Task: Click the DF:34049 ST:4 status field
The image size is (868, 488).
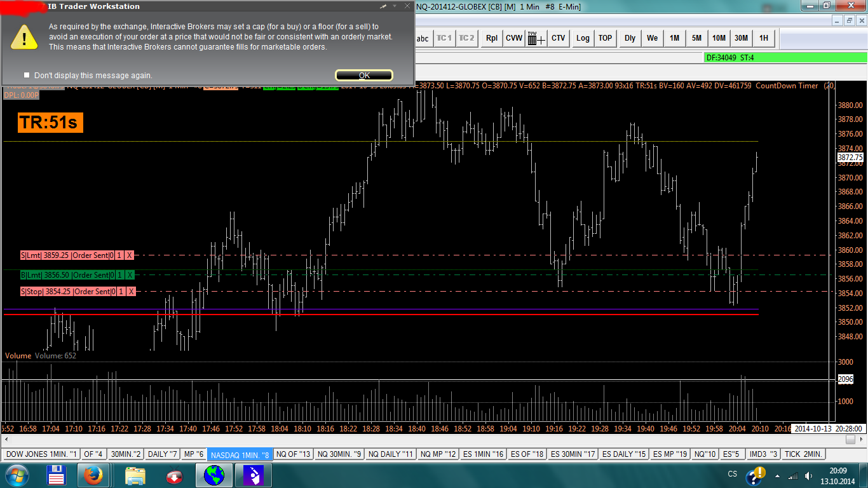Action: pos(785,58)
